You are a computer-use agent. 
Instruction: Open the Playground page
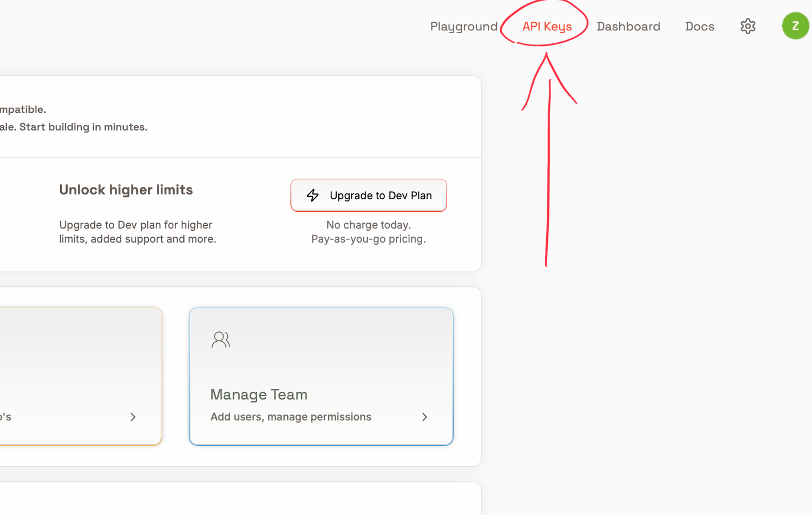[x=463, y=27]
